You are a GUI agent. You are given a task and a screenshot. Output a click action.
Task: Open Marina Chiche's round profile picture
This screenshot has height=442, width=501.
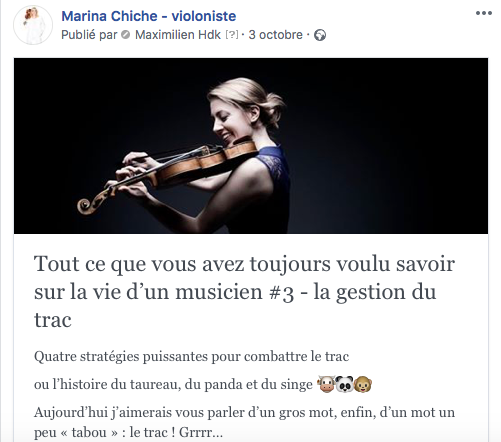(x=33, y=25)
